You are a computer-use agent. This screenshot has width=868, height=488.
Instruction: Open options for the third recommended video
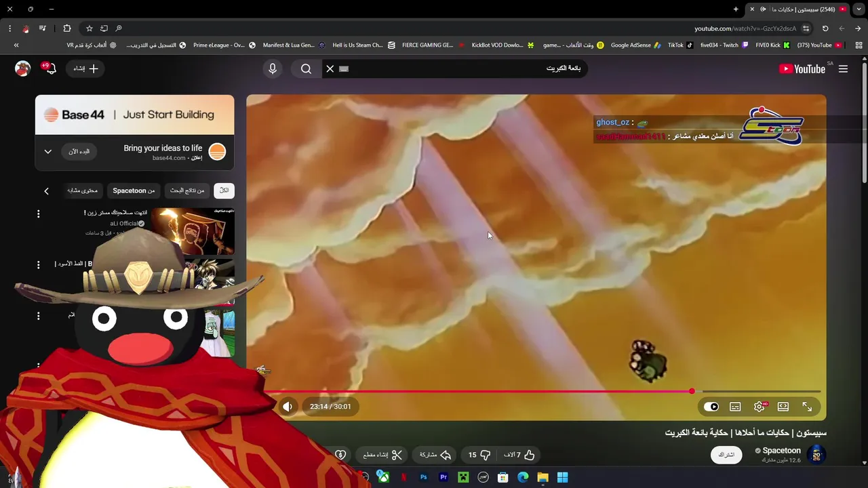click(38, 316)
